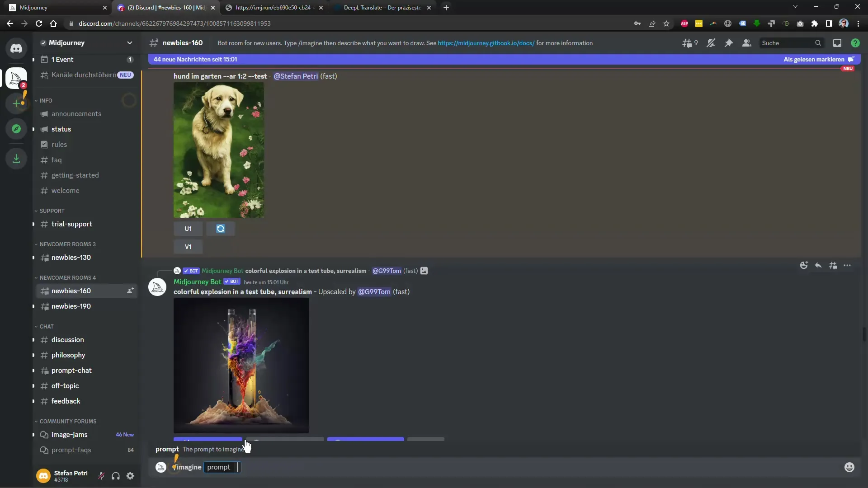
Task: Click the Als gelesen markieren button
Action: (813, 58)
